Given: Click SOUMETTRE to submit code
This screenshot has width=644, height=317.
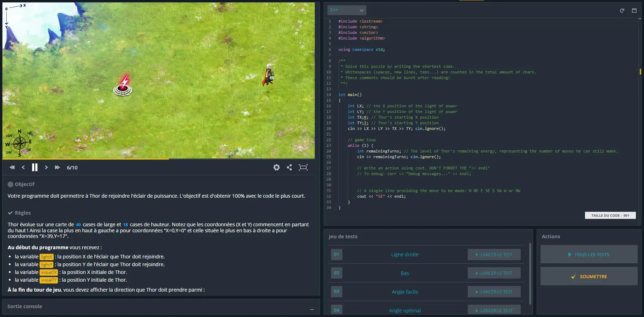Looking at the screenshot, I should coord(589,276).
